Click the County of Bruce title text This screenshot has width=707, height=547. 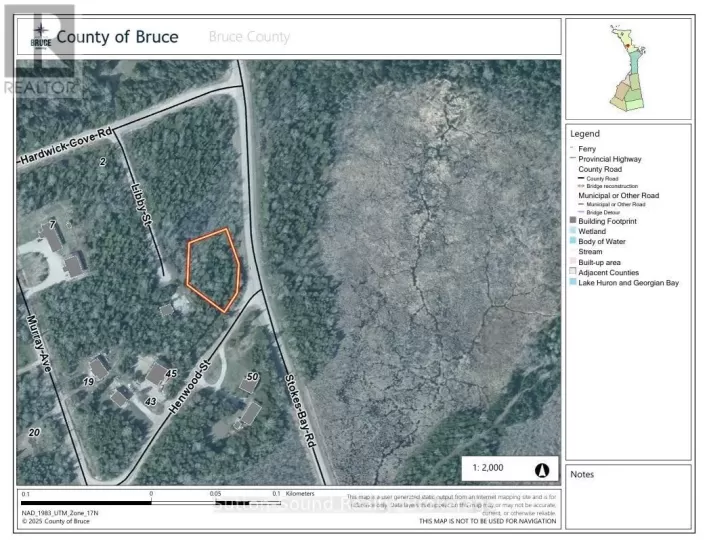pos(118,37)
